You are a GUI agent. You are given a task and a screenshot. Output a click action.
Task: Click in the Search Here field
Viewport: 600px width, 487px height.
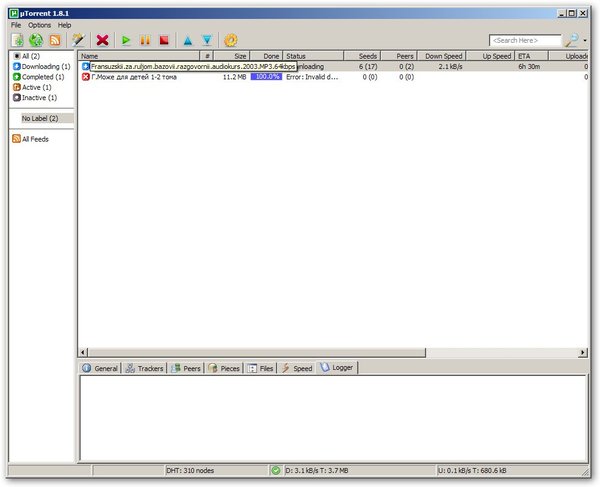pos(525,41)
